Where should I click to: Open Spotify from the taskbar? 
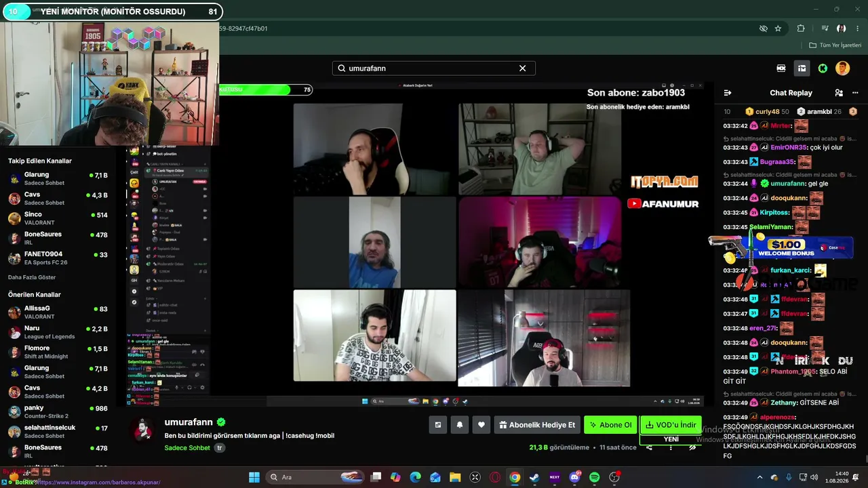pyautogui.click(x=594, y=477)
